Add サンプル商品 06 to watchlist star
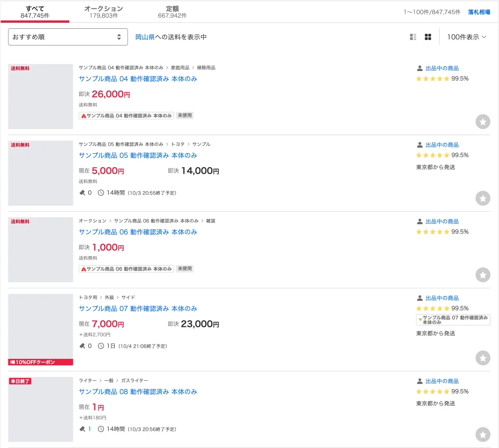The width and height of the screenshot is (499, 448). [483, 274]
